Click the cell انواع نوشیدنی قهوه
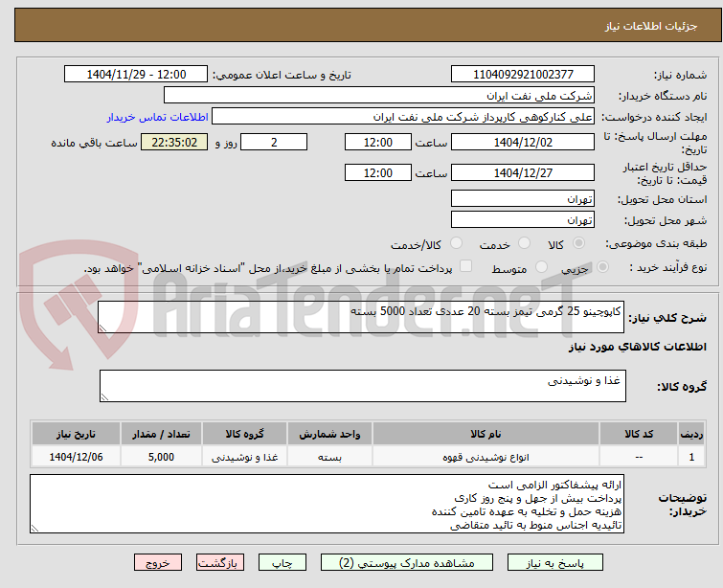The height and width of the screenshot is (588, 723). [486, 457]
